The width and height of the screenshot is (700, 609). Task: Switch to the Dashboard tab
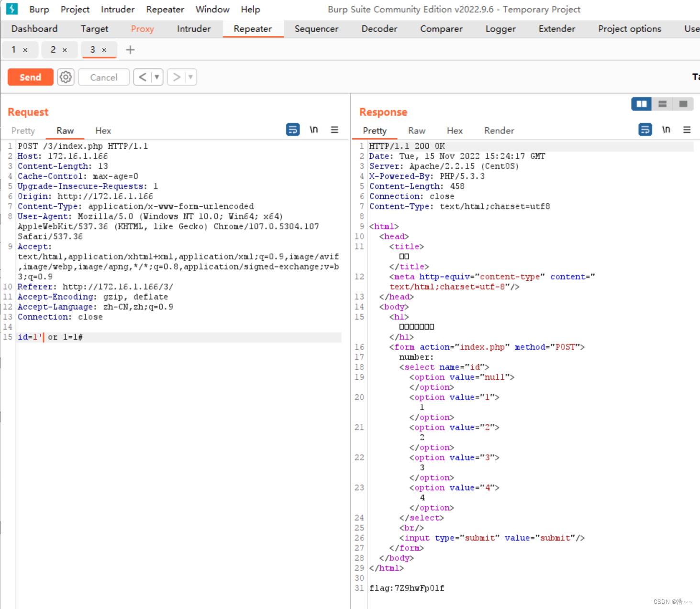pyautogui.click(x=34, y=29)
